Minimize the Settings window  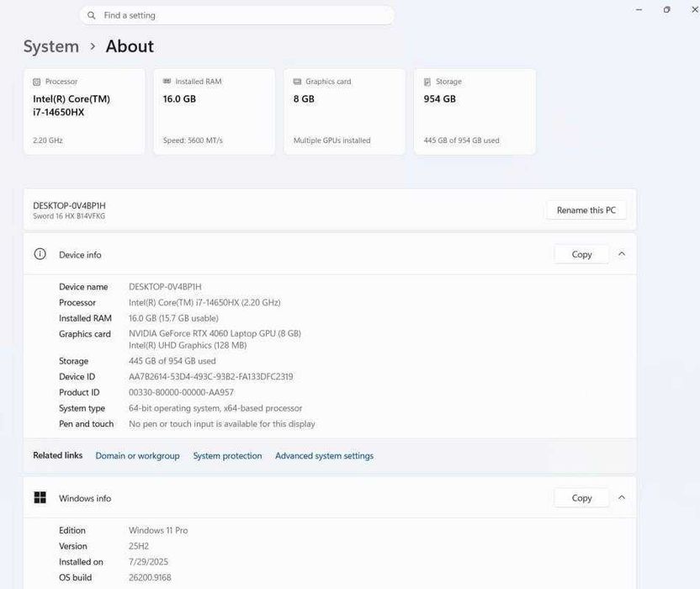point(639,9)
